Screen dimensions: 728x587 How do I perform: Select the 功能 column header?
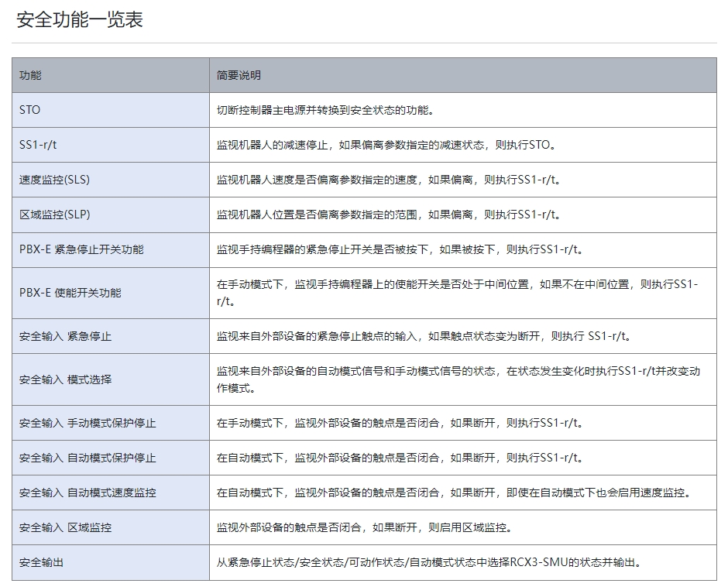111,75
